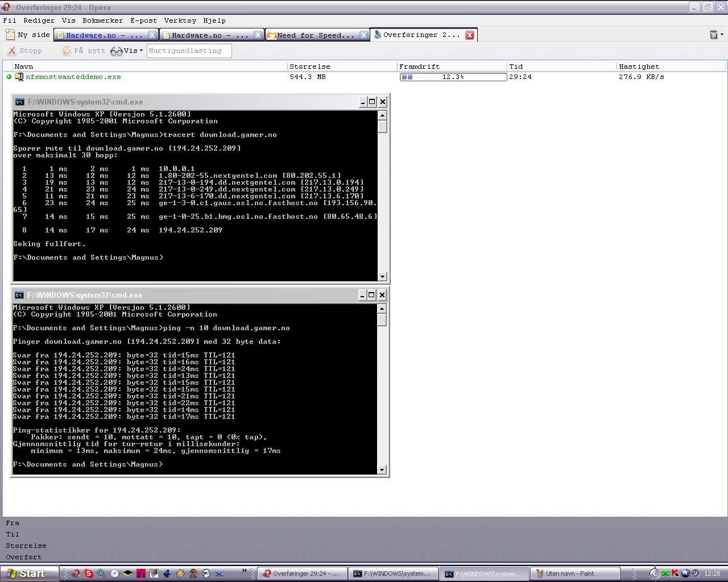Click the CD disc quick launch icon
Screen dimensions: 728x582
(x=115, y=573)
